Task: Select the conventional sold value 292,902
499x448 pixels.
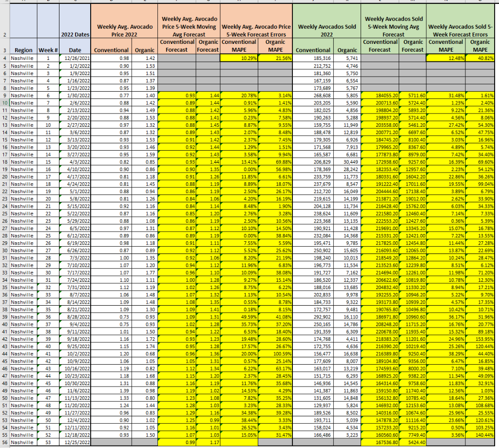Action: click(313, 317)
